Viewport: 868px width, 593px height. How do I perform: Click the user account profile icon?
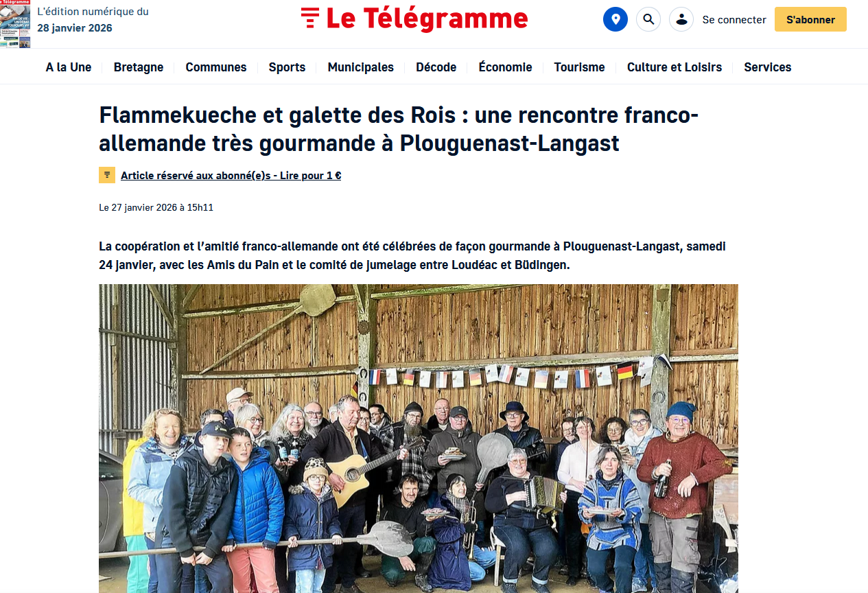(681, 19)
